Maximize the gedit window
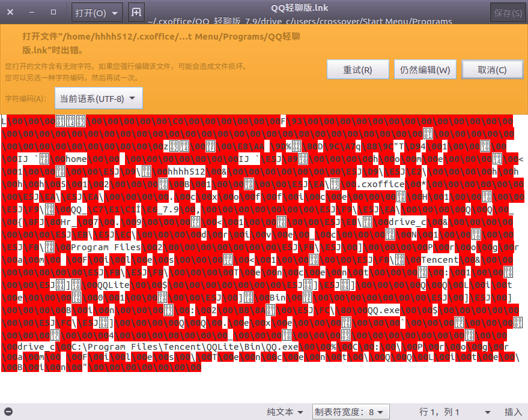This screenshot has width=528, height=420. (53, 12)
